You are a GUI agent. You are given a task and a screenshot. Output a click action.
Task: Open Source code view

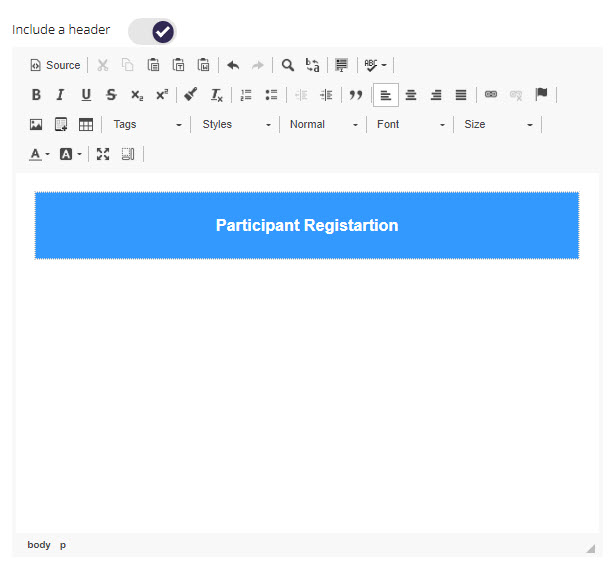(x=55, y=65)
